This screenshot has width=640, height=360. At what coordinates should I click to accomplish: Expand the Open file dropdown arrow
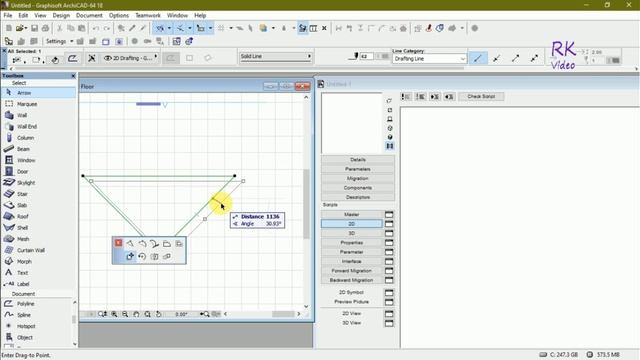pyautogui.click(x=25, y=28)
